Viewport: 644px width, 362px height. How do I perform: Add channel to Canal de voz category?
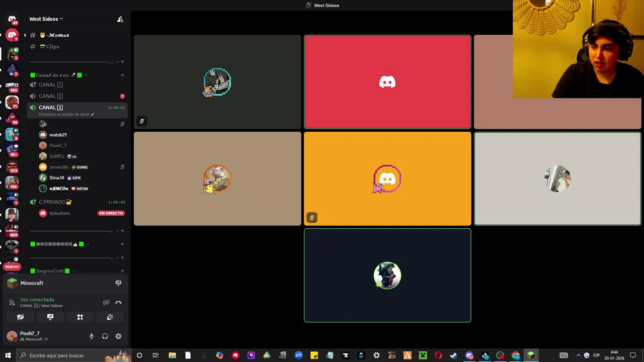[x=122, y=75]
